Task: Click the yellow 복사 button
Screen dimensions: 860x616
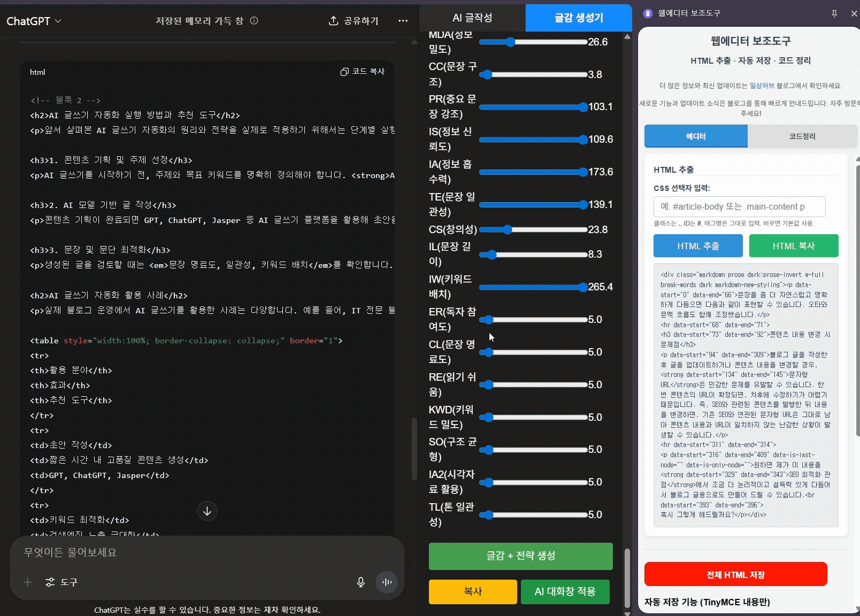Action: [x=473, y=592]
